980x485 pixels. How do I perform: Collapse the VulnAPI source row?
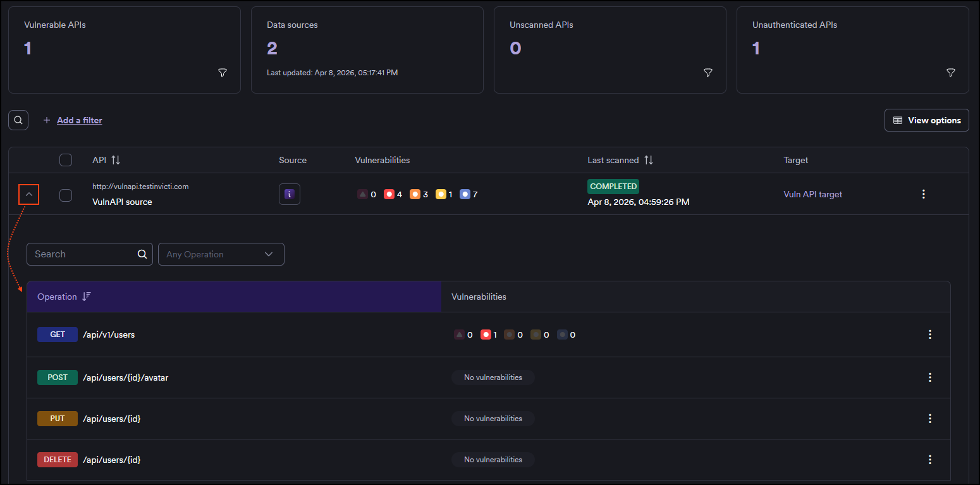(x=29, y=195)
